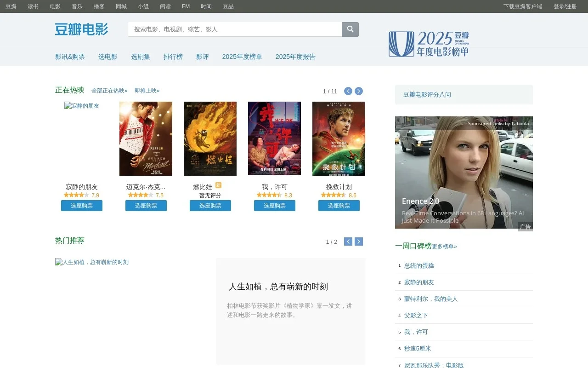The image size is (588, 368).
Task: Open the 影评 section
Action: (203, 57)
